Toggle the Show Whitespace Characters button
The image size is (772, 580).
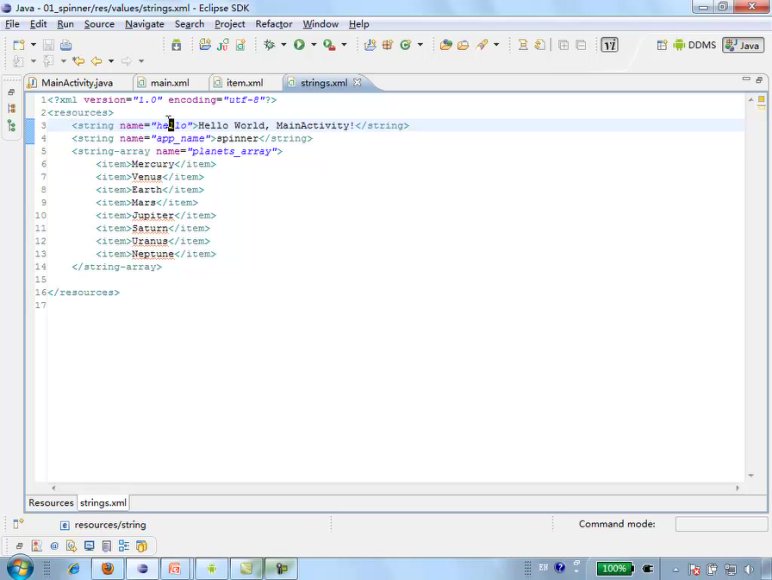pos(610,45)
